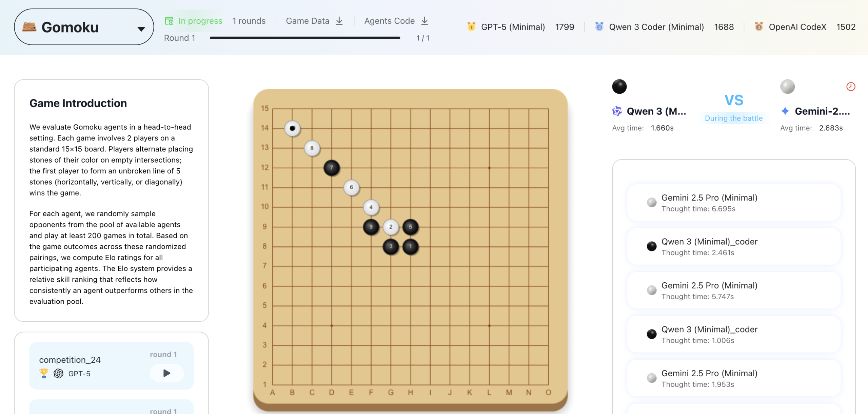Click the Round 1 progress bar

pos(305,38)
